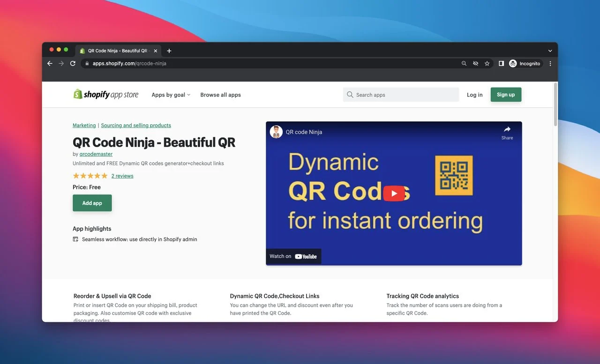Click the browser forward arrow
Image resolution: width=600 pixels, height=364 pixels.
[x=61, y=63]
